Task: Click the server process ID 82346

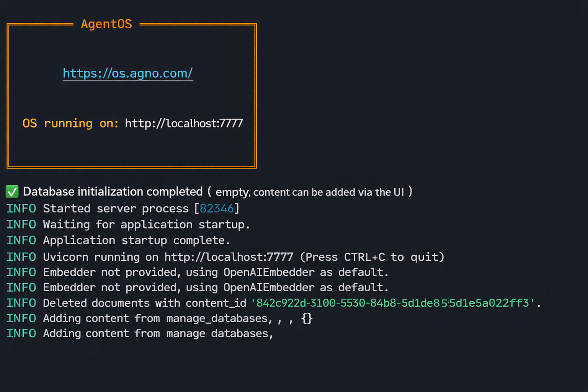Action: point(217,209)
